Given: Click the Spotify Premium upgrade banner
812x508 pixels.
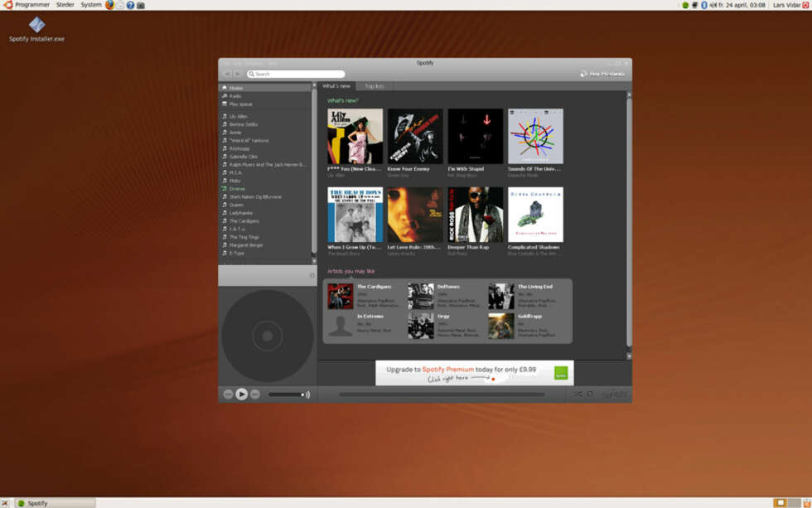Looking at the screenshot, I should tap(474, 373).
